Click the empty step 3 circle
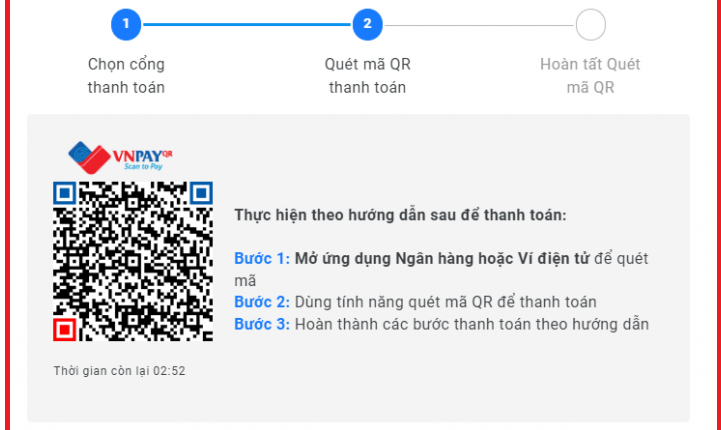The image size is (721, 430). [x=590, y=25]
